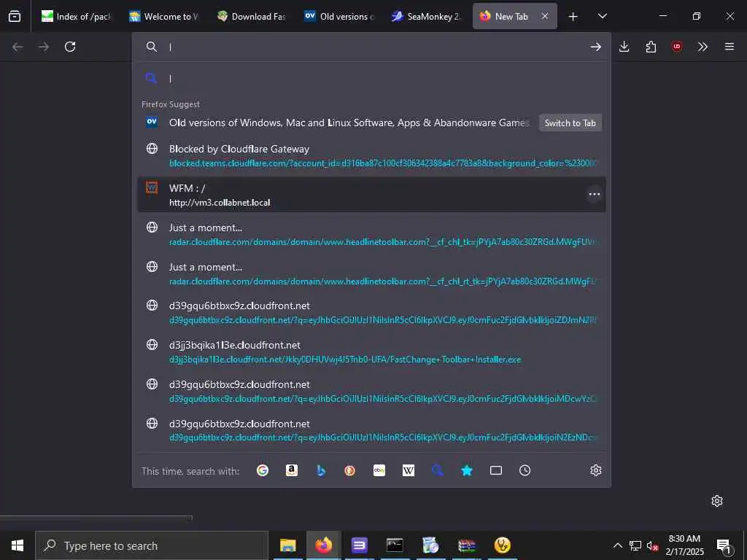The height and width of the screenshot is (560, 747).
Task: Search this time with eBay
Action: (379, 470)
